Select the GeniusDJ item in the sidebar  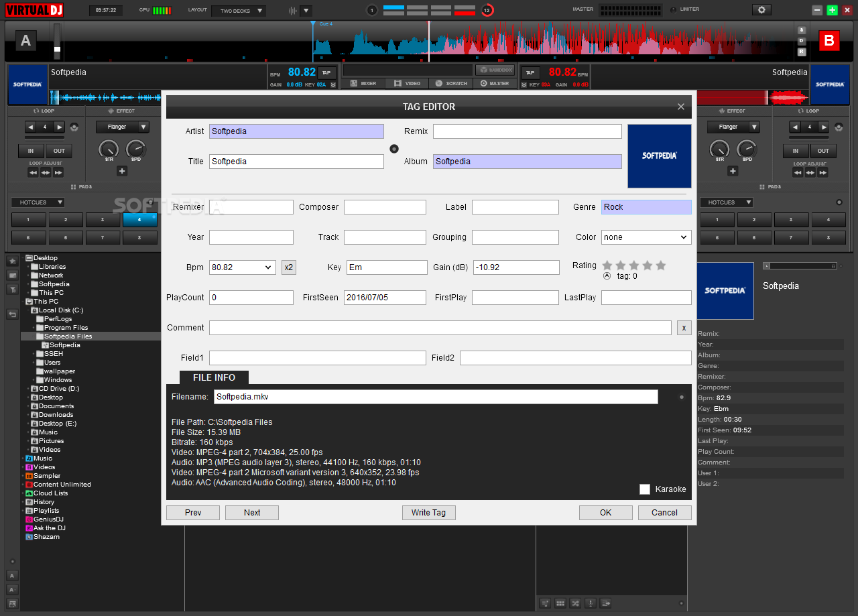coord(48,519)
